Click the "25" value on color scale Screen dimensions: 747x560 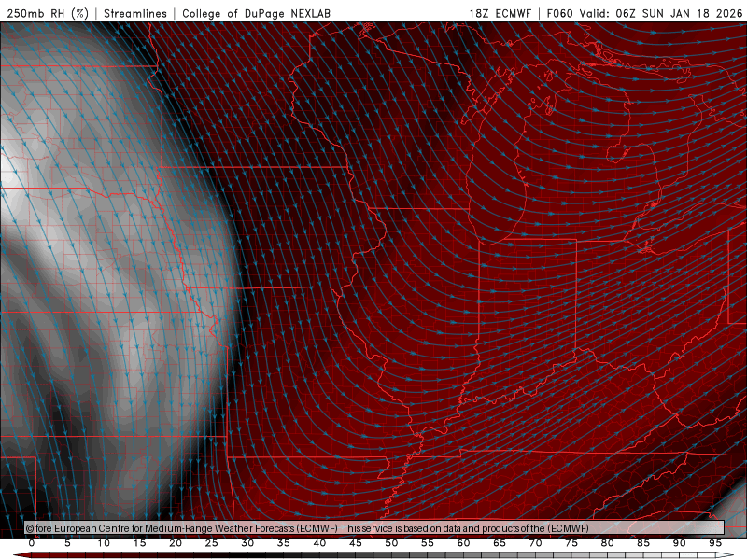(212, 543)
